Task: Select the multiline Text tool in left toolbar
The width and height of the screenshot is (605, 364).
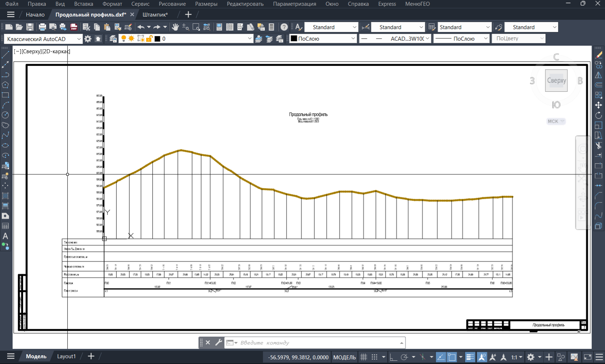Action: pyautogui.click(x=5, y=236)
